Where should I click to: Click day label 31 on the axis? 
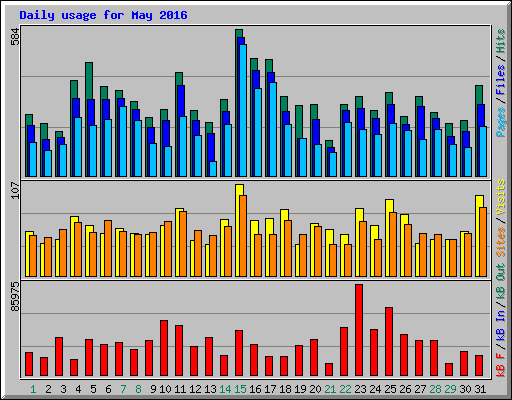[x=480, y=389]
